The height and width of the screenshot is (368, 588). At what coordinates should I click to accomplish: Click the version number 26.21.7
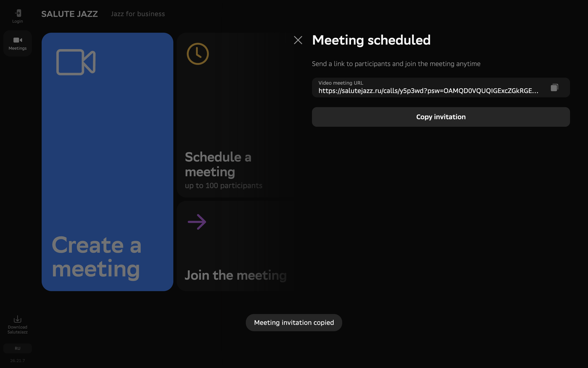(18, 360)
